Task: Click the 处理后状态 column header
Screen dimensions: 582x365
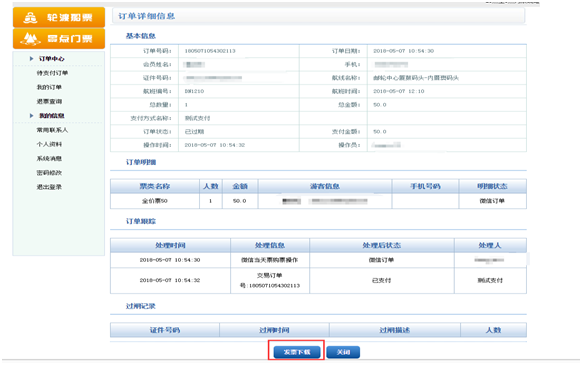Action: [x=382, y=245]
